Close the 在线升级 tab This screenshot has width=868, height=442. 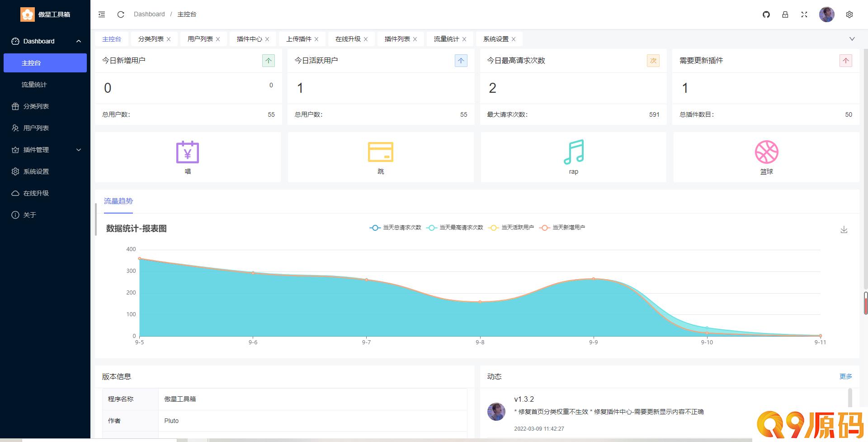(x=366, y=39)
